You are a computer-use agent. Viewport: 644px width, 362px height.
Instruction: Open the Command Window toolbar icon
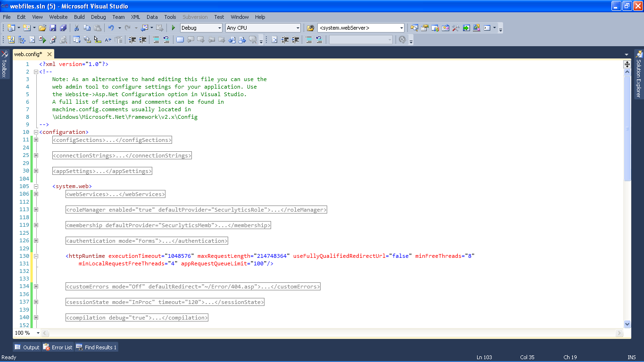(487, 28)
